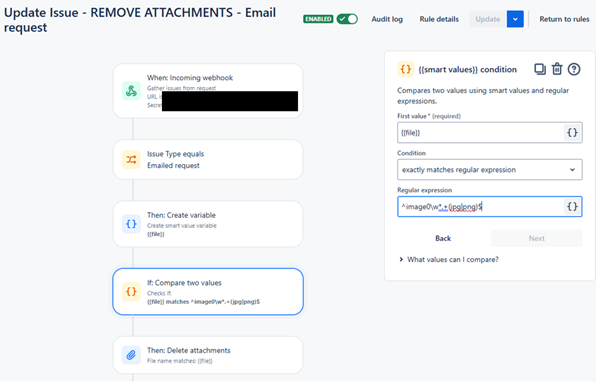596x382 pixels.
Task: Click the Next button
Action: (536, 238)
